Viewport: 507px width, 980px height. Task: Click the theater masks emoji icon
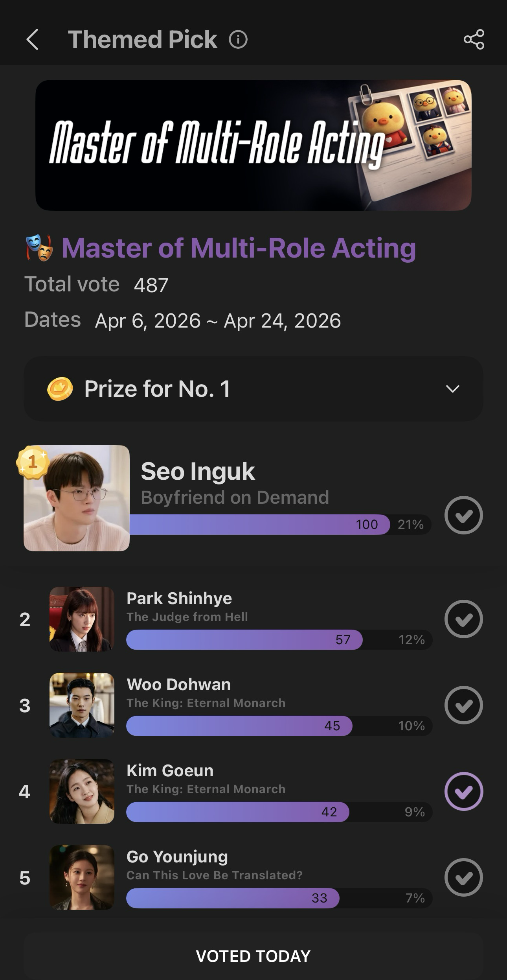pyautogui.click(x=39, y=248)
